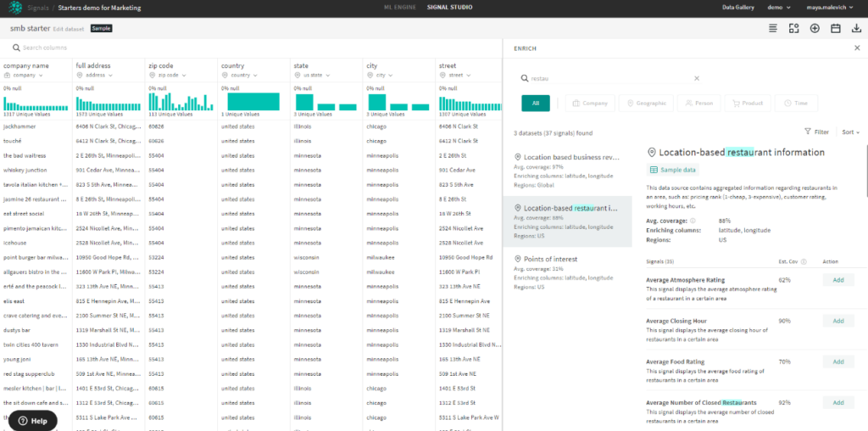The width and height of the screenshot is (868, 431).
Task: Click the table icon on Sample data
Action: 654,170
